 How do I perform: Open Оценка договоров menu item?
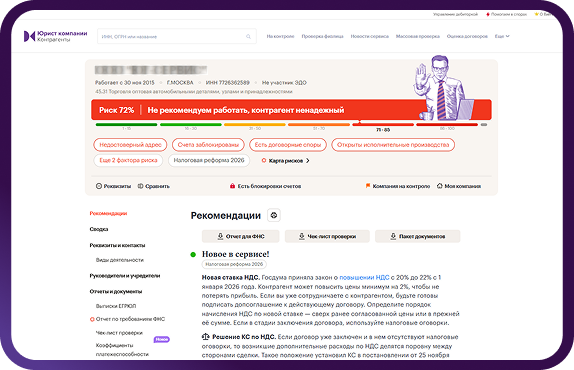(467, 36)
